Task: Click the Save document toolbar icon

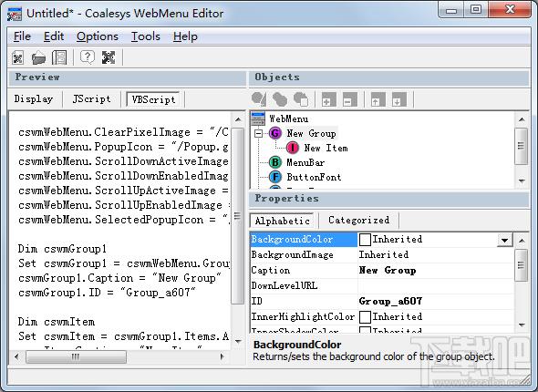Action: coord(59,57)
